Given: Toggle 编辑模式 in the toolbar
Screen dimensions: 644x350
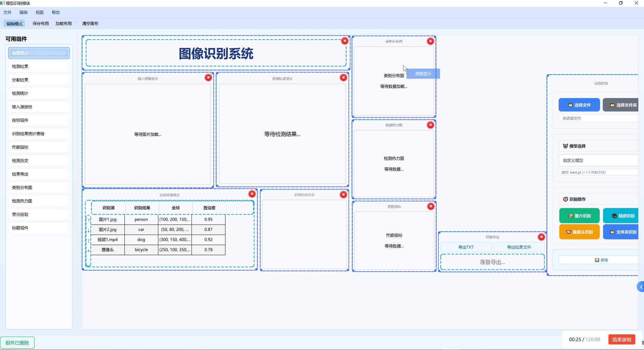Looking at the screenshot, I should point(14,24).
